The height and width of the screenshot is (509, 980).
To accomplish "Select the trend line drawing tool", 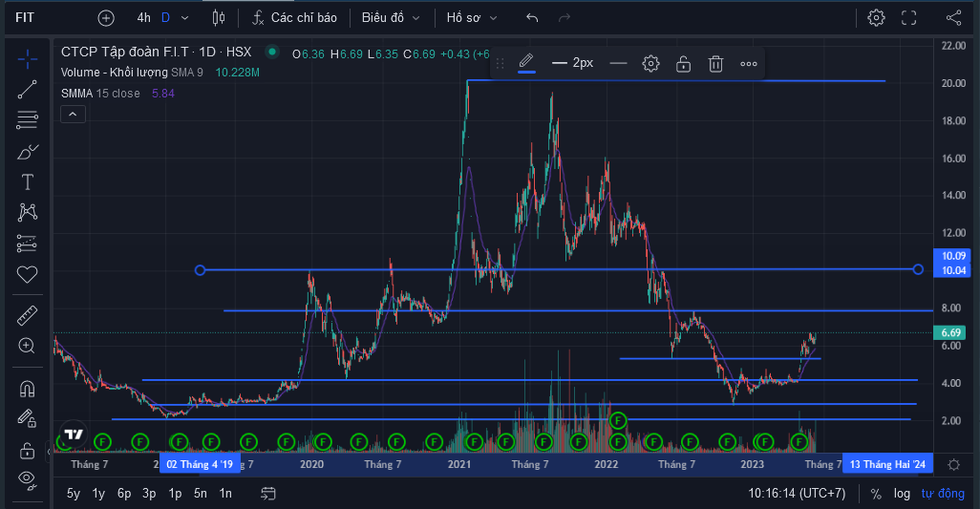I will coord(27,90).
